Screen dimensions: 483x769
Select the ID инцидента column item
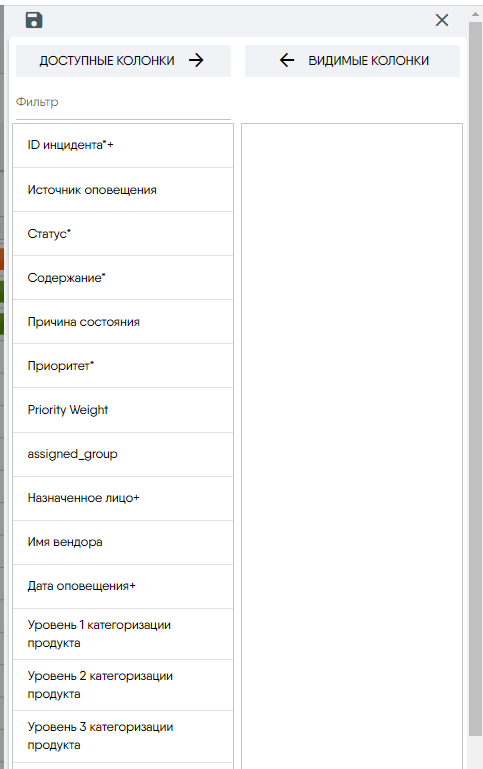click(123, 146)
